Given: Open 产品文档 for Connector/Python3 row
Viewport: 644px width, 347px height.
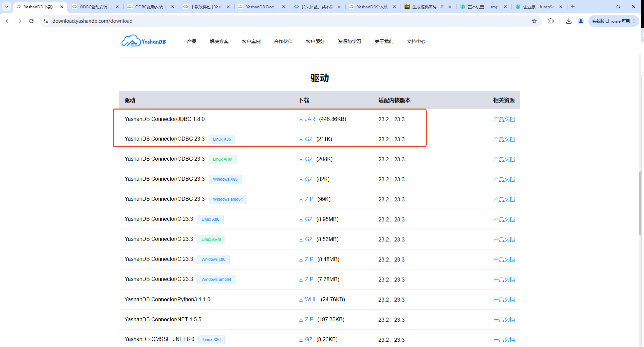Looking at the screenshot, I should (x=504, y=300).
